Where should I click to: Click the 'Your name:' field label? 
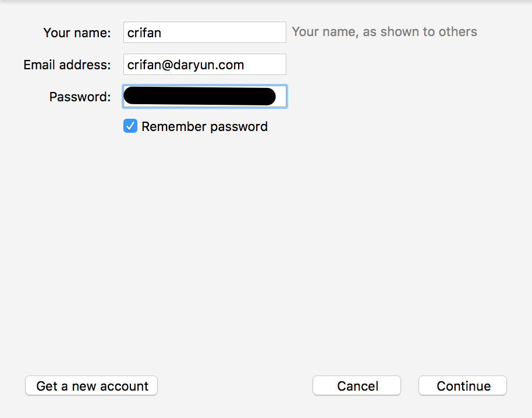[x=77, y=33]
